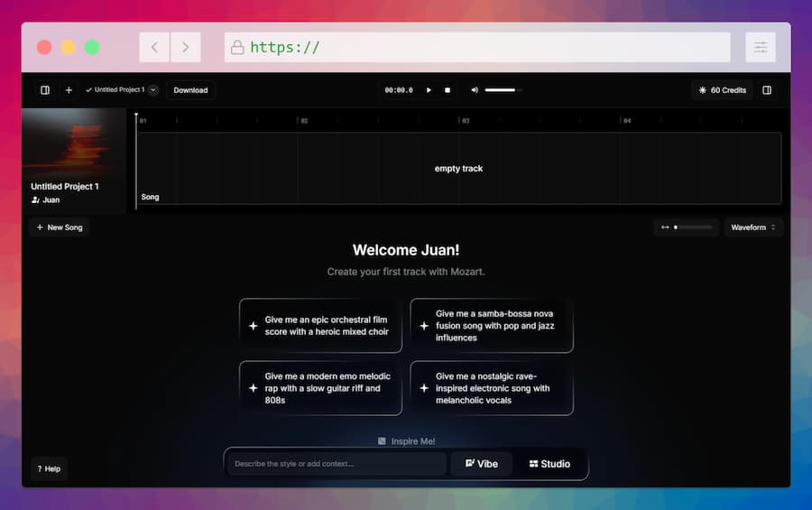
Task: Open the Help button
Action: coord(50,469)
